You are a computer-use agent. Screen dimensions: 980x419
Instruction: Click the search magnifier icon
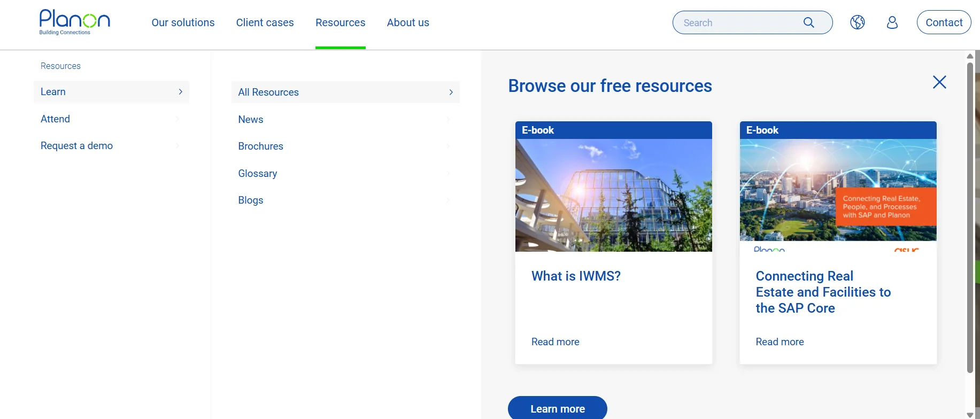click(x=808, y=22)
